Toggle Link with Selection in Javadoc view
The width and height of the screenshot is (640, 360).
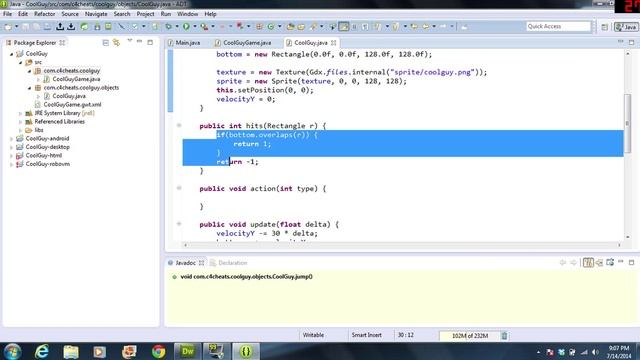588,262
